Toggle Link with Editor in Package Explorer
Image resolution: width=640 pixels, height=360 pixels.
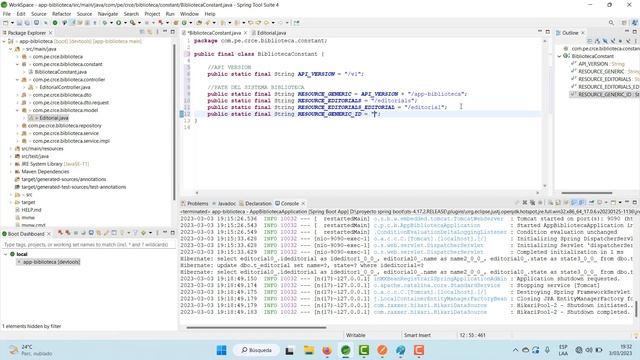coord(150,32)
